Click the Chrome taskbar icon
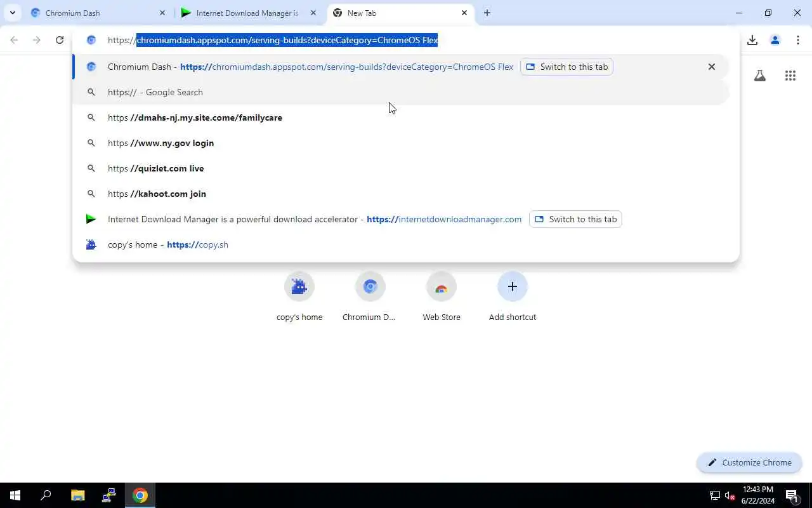Screen dimensions: 812x508 point(140,495)
